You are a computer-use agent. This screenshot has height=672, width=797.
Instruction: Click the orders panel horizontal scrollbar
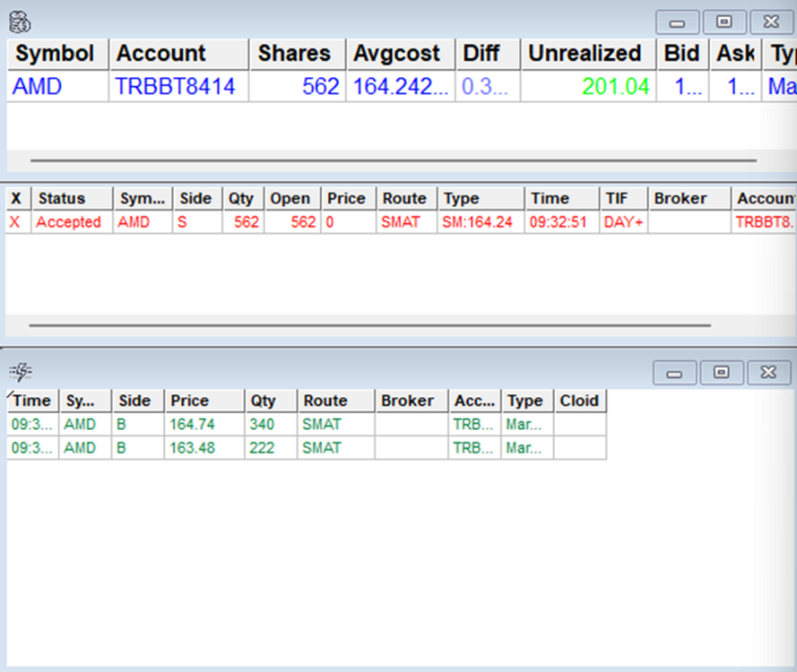coord(369,325)
